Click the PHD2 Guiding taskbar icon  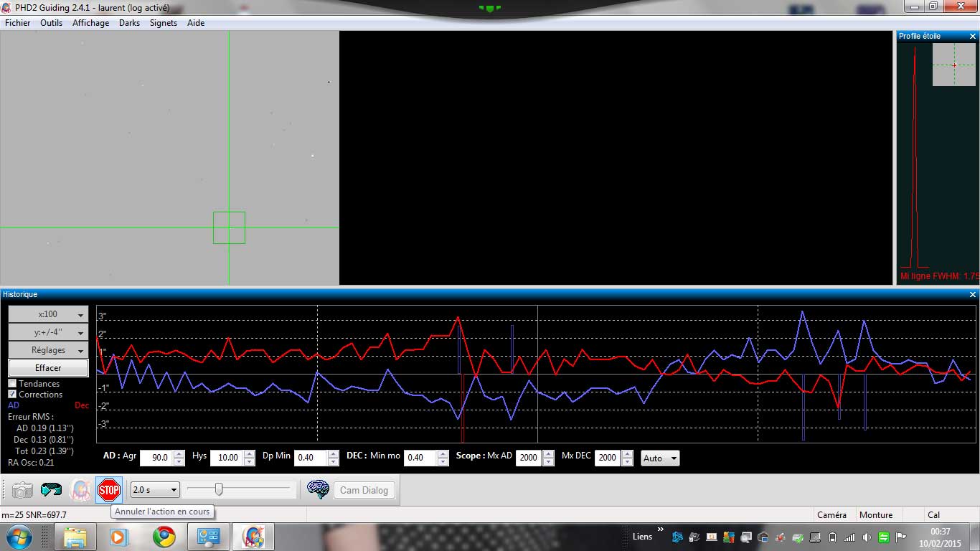[253, 537]
